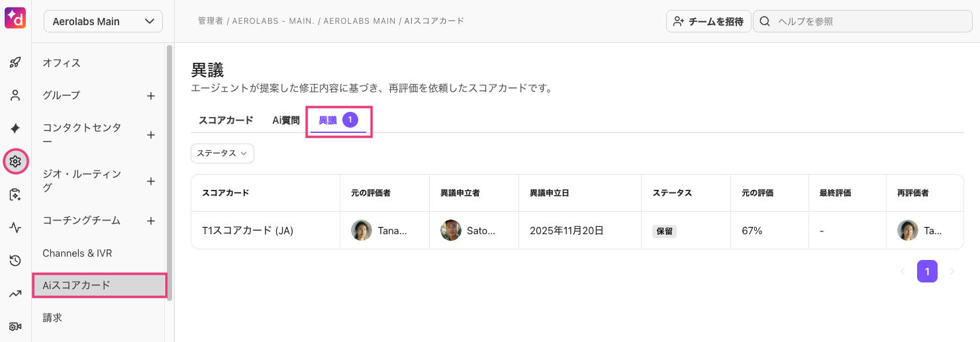
Task: Open ジオ・ルーティング in settings menu
Action: point(82,181)
